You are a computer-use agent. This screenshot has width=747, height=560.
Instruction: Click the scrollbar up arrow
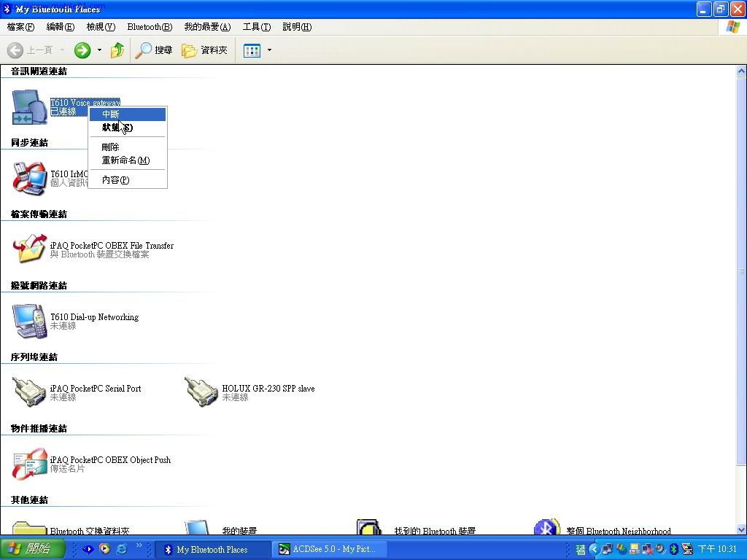click(x=741, y=71)
